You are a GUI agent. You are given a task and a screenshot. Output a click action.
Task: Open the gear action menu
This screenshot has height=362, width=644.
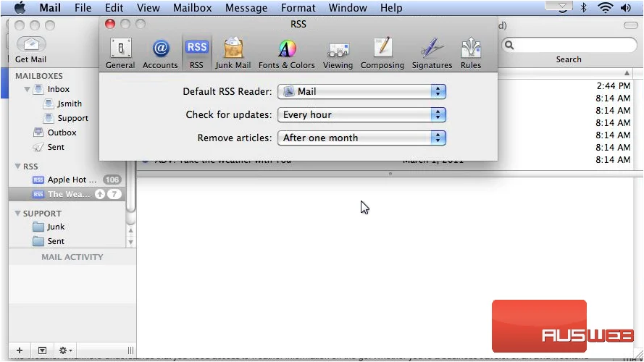[x=65, y=350]
